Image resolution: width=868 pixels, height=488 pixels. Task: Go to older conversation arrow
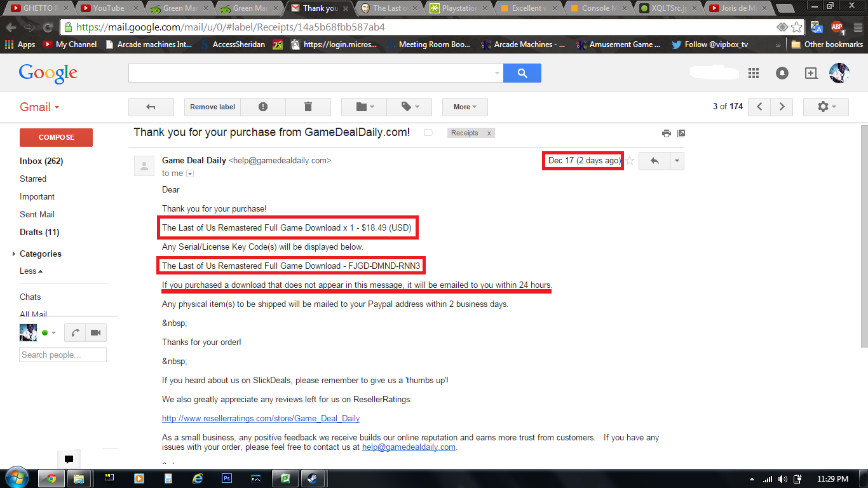point(782,107)
